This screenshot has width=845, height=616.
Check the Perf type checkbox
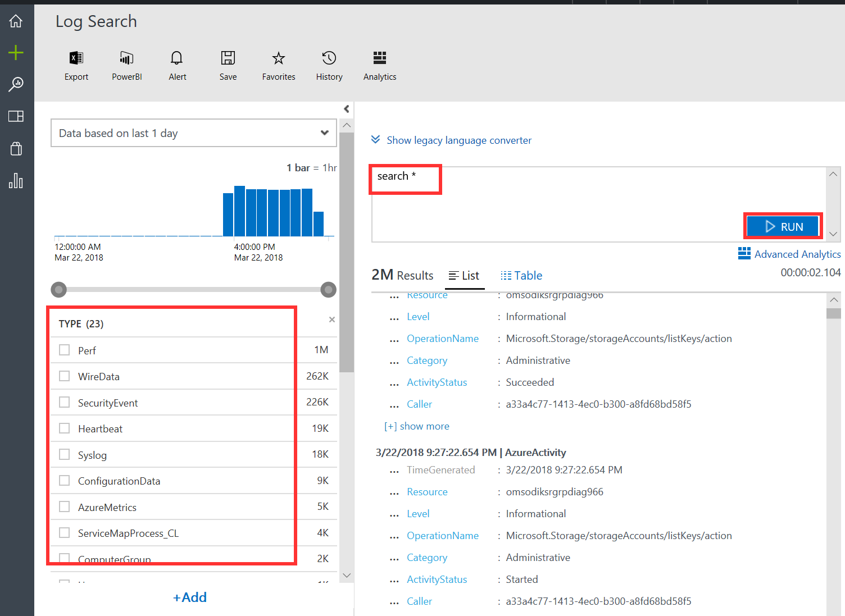click(65, 350)
